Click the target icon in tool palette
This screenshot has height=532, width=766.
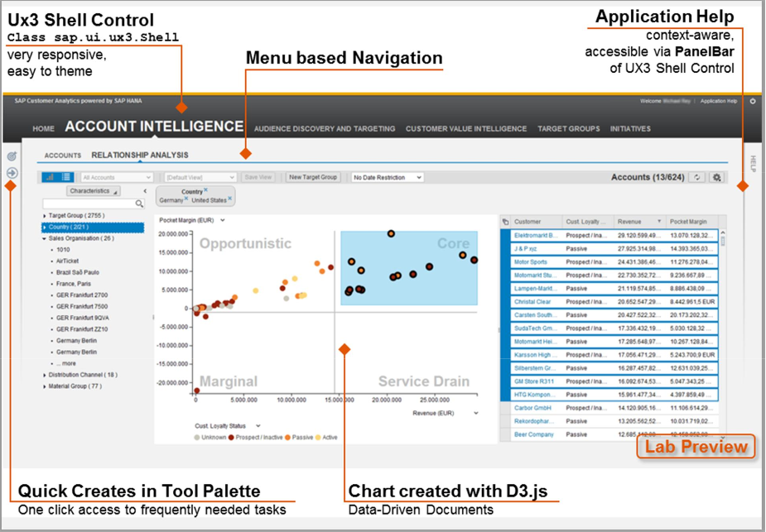pyautogui.click(x=12, y=156)
